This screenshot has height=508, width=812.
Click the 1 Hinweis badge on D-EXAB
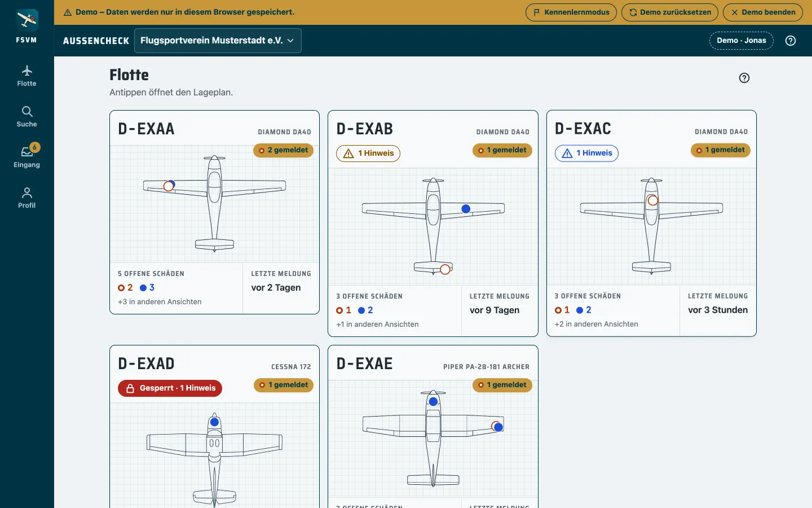click(x=368, y=154)
